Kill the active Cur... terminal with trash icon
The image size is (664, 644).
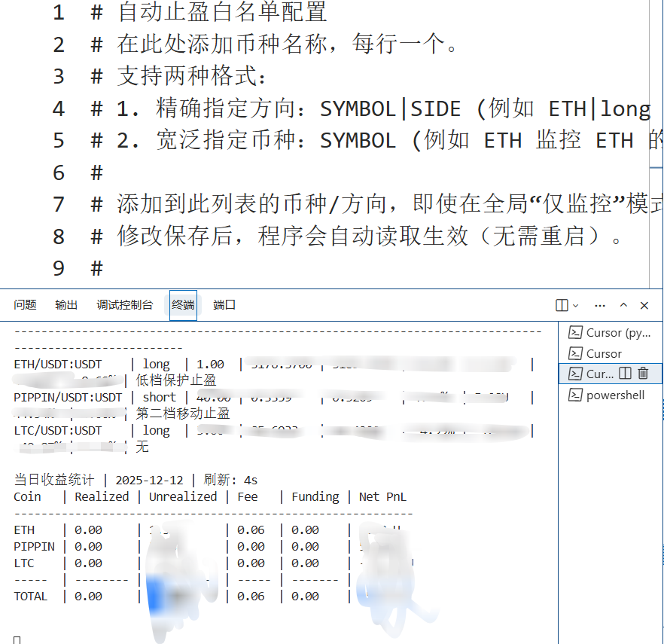(643, 374)
